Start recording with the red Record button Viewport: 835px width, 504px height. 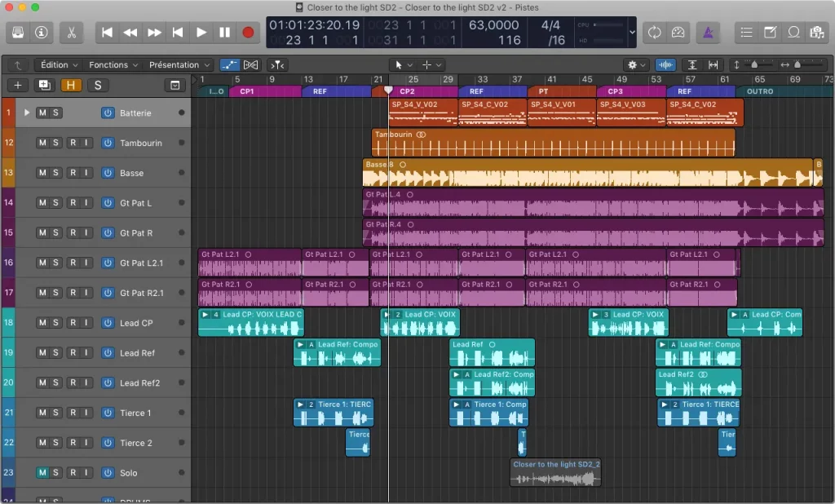coord(248,33)
